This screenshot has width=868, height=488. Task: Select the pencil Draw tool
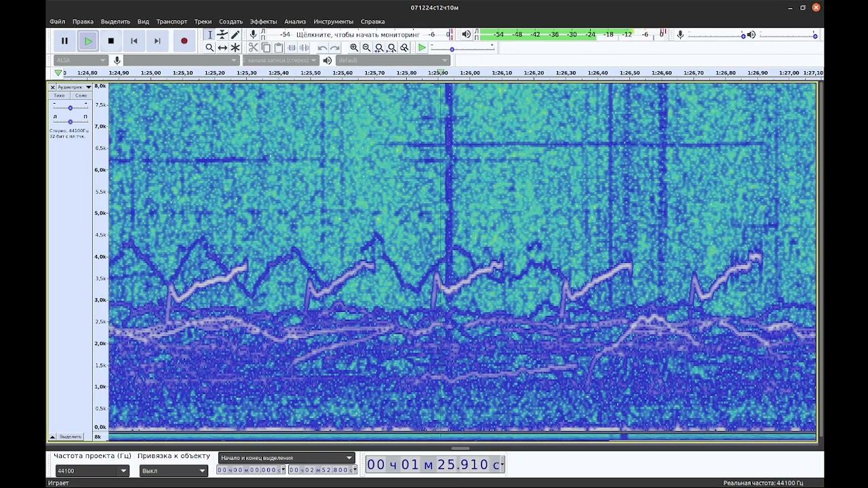[x=235, y=35]
